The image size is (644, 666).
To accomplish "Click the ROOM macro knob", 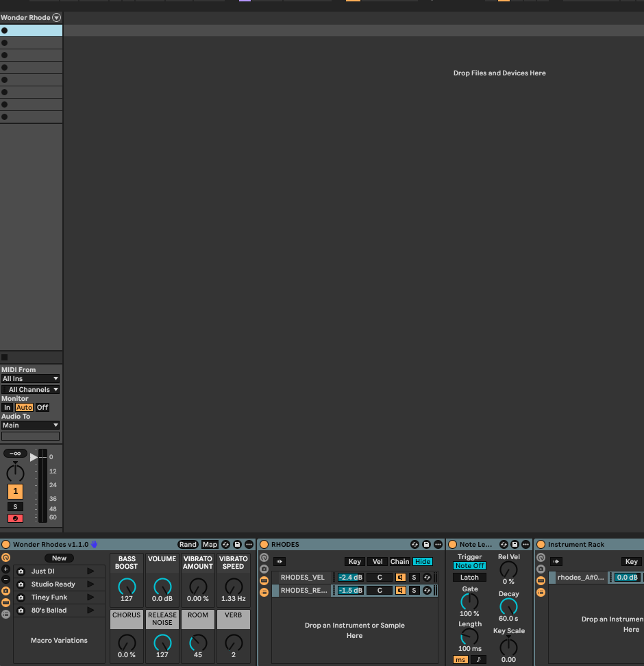I will 198,643.
